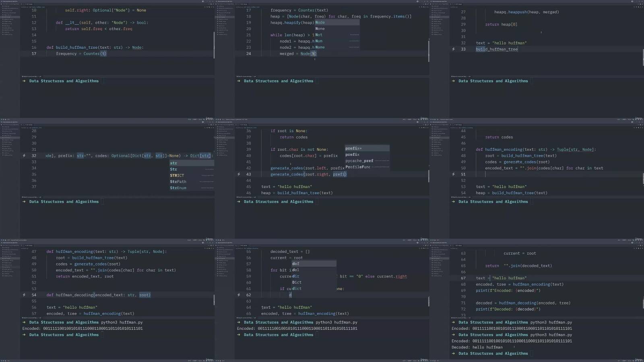This screenshot has width=644, height=362.
Task: Click 'generate_codes(root.right, prefi)' on line 43
Action: point(308,174)
